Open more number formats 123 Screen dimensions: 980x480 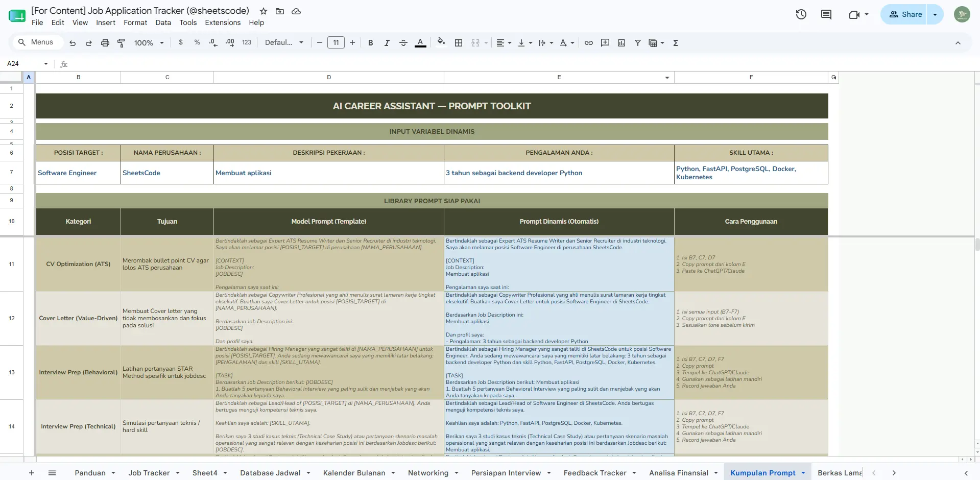tap(247, 42)
